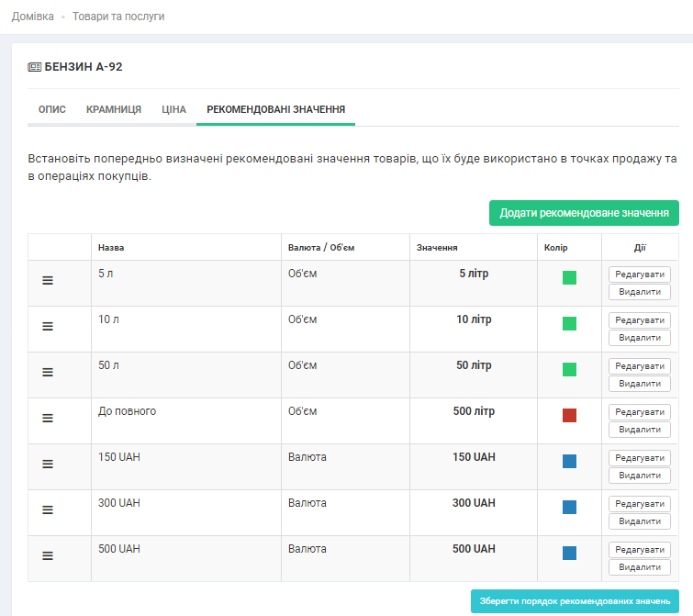Click the drag handle icon for 5 л row

click(x=48, y=281)
